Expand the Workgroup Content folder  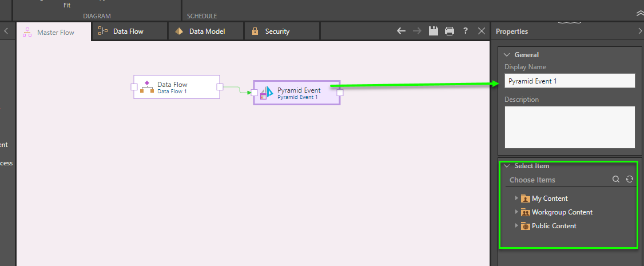[516, 212]
